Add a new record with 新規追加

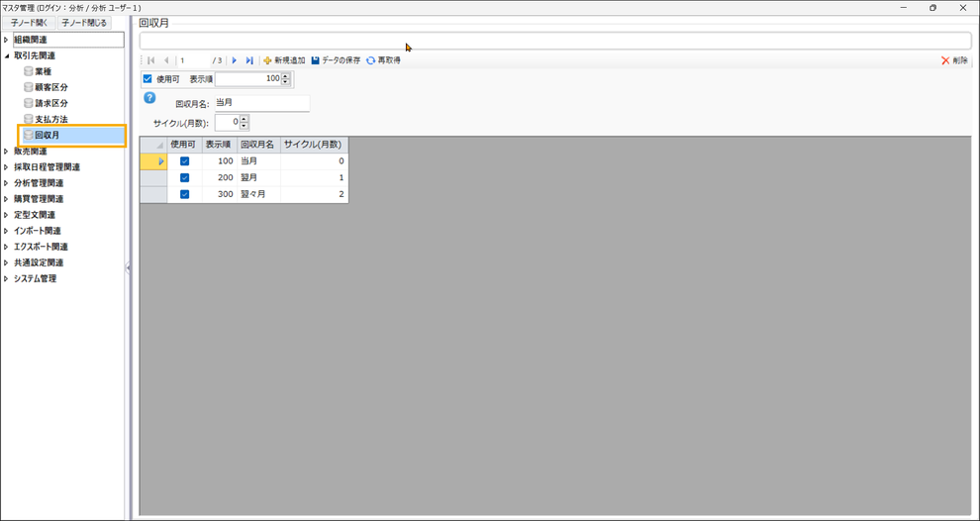[x=284, y=60]
